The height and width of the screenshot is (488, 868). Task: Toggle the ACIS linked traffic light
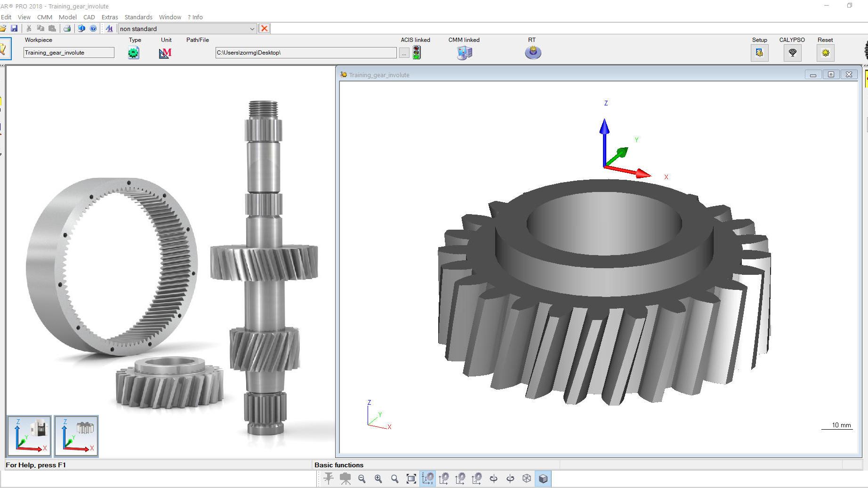(x=417, y=52)
